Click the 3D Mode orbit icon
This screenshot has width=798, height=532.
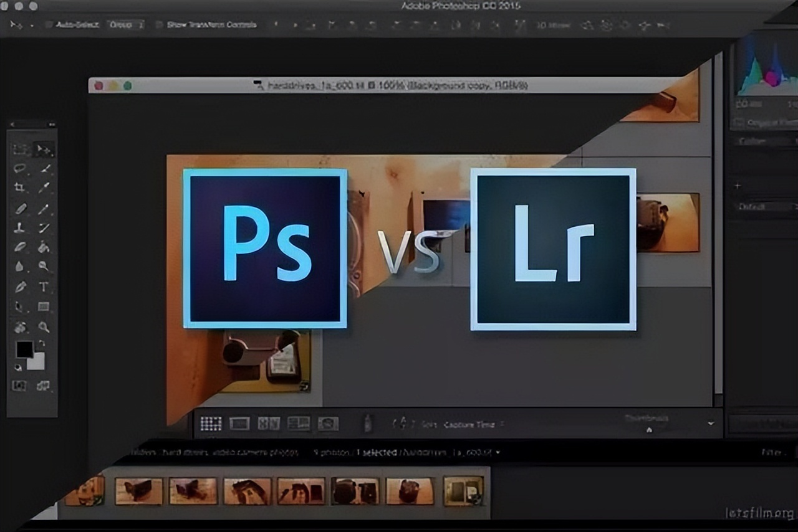[x=587, y=25]
